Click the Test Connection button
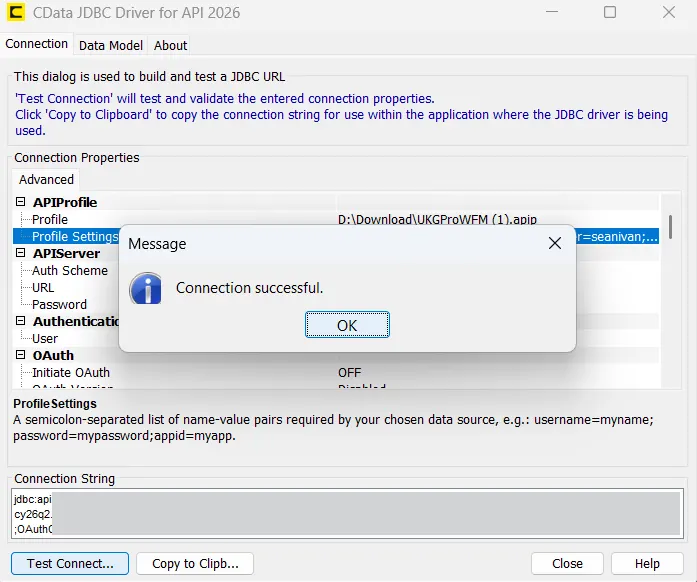 click(x=70, y=564)
